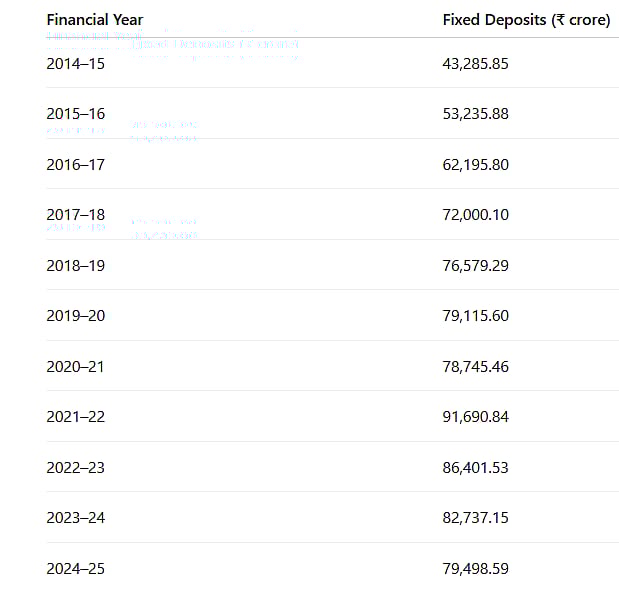This screenshot has height=602, width=619.
Task: Click the Financial Year column header
Action: pos(94,20)
